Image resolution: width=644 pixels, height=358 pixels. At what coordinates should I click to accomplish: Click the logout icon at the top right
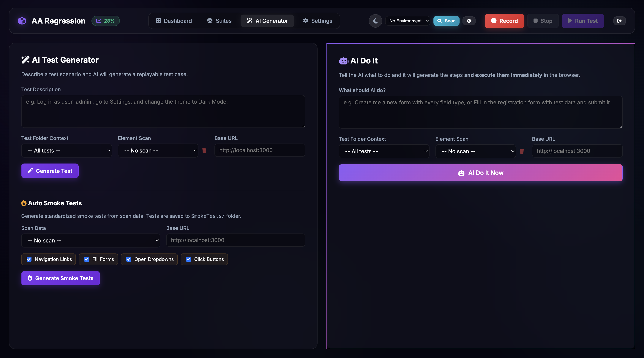(620, 21)
